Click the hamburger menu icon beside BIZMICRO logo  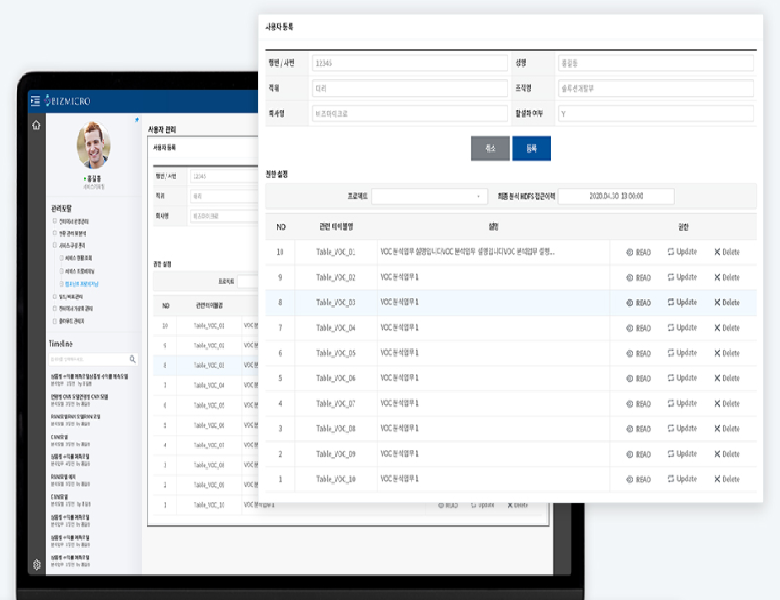coord(36,100)
